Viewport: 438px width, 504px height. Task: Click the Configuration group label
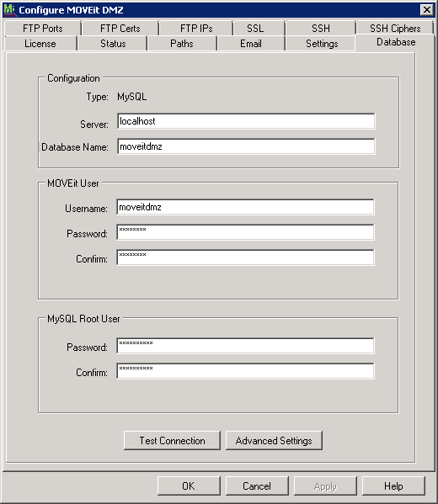73,78
